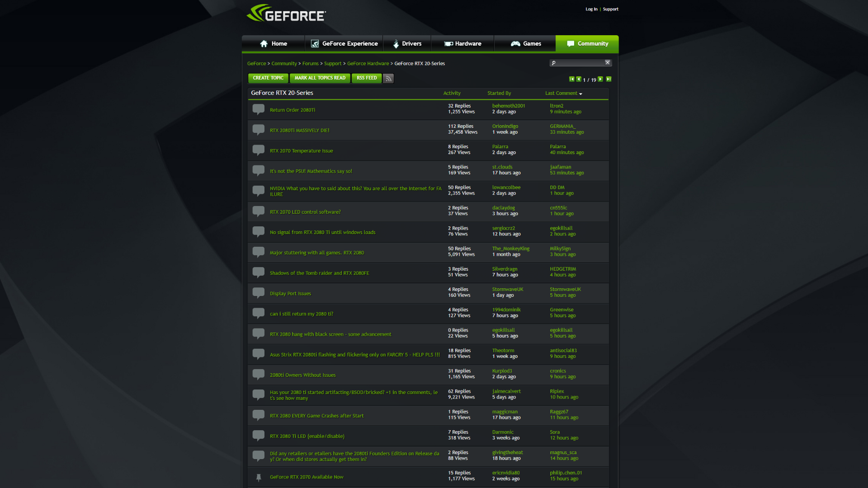This screenshot has height=488, width=868.
Task: Click speech bubble icon for Return Order 2080Ti
Action: point(259,109)
